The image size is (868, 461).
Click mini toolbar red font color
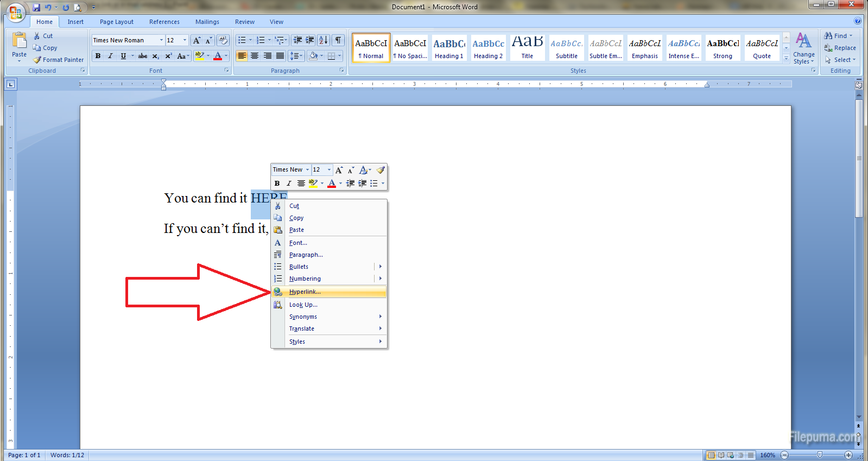point(332,184)
